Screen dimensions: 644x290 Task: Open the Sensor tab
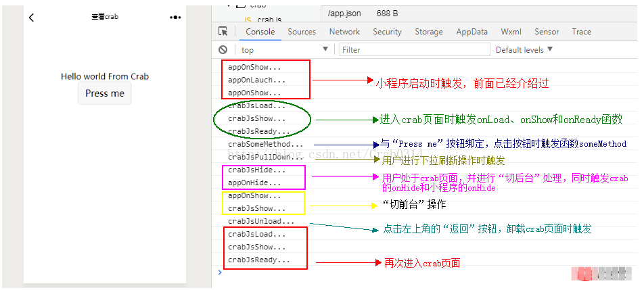pos(547,32)
